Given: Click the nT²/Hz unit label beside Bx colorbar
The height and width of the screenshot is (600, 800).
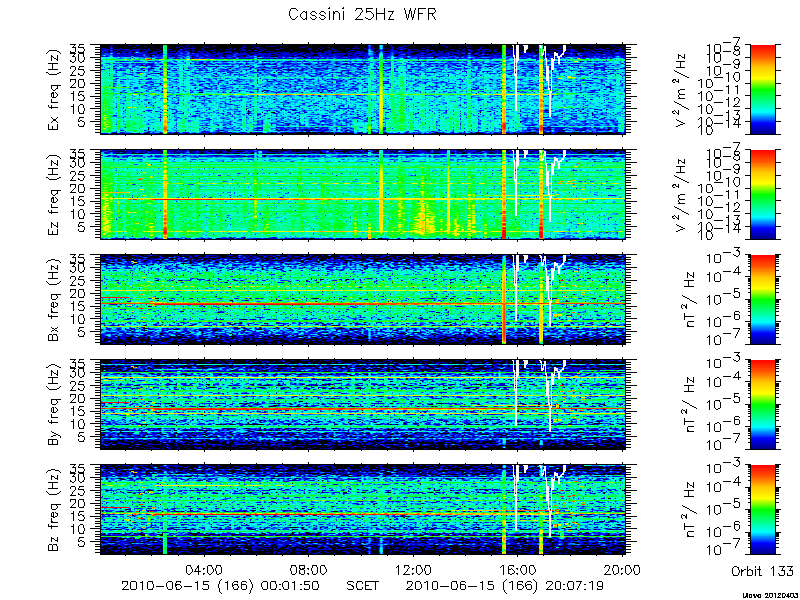Looking at the screenshot, I should tap(688, 300).
